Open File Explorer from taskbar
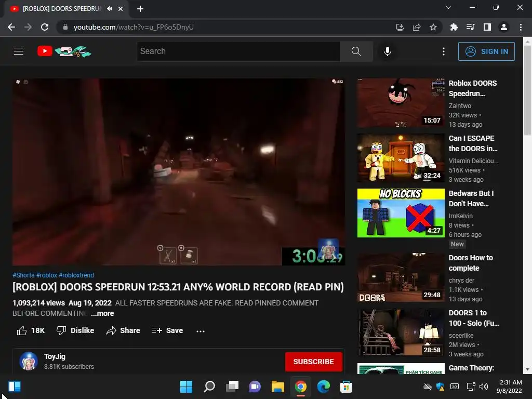532x399 pixels. click(x=277, y=387)
